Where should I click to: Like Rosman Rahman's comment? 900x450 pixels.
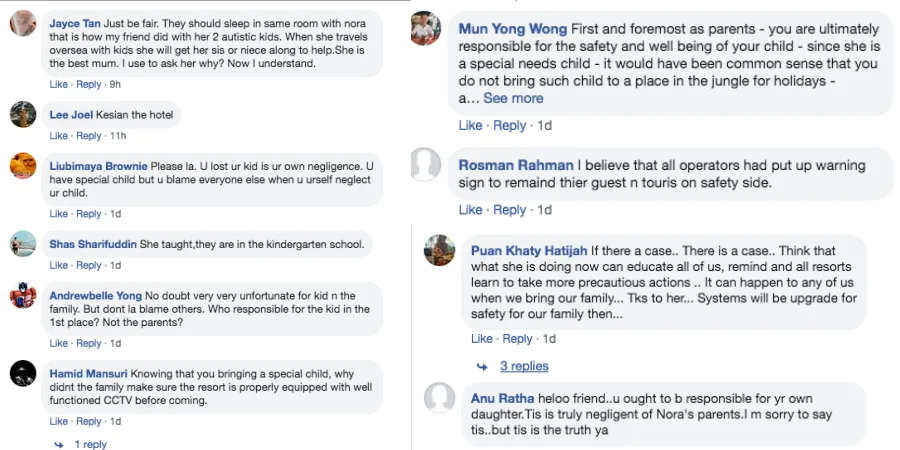470,210
